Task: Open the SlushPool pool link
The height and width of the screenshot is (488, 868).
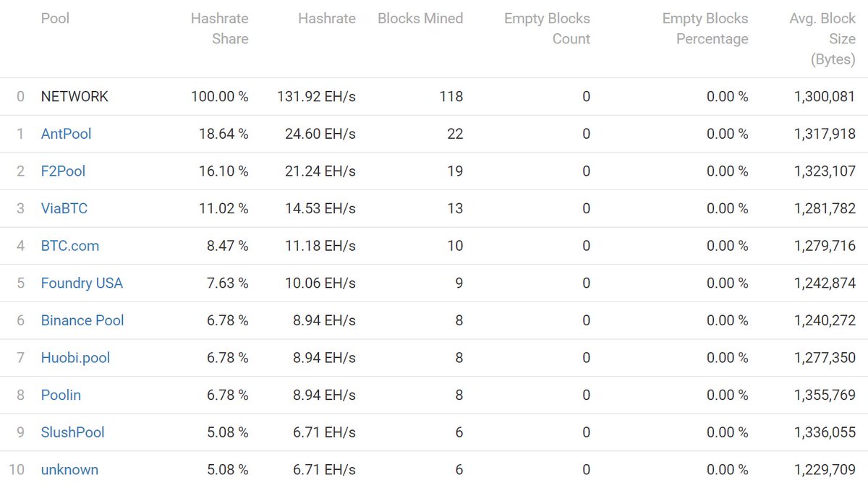Action: (x=72, y=432)
